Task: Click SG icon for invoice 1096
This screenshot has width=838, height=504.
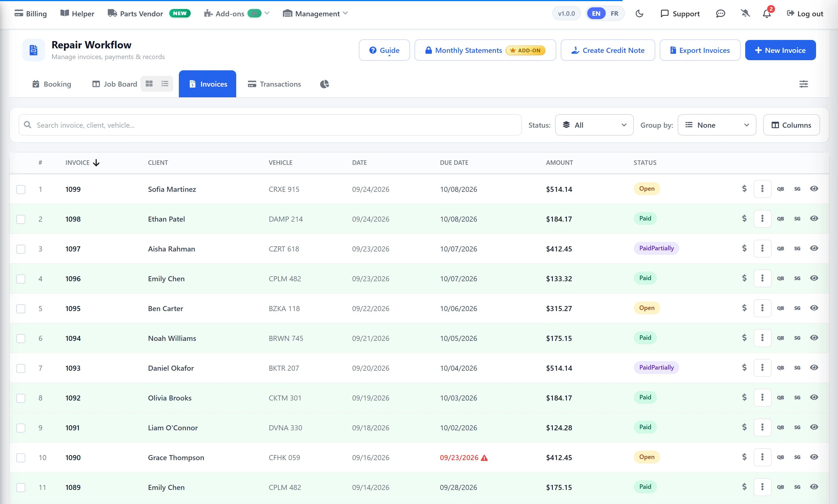Action: (797, 278)
